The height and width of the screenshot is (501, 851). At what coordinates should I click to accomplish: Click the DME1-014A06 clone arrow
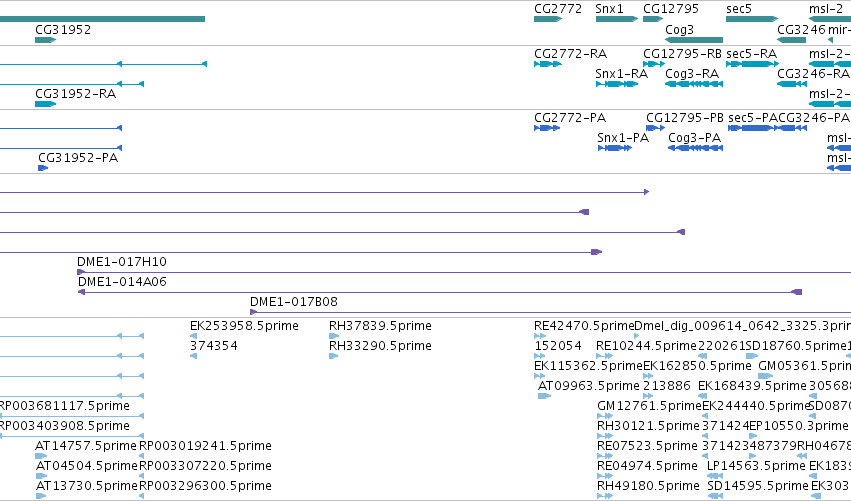pyautogui.click(x=81, y=292)
